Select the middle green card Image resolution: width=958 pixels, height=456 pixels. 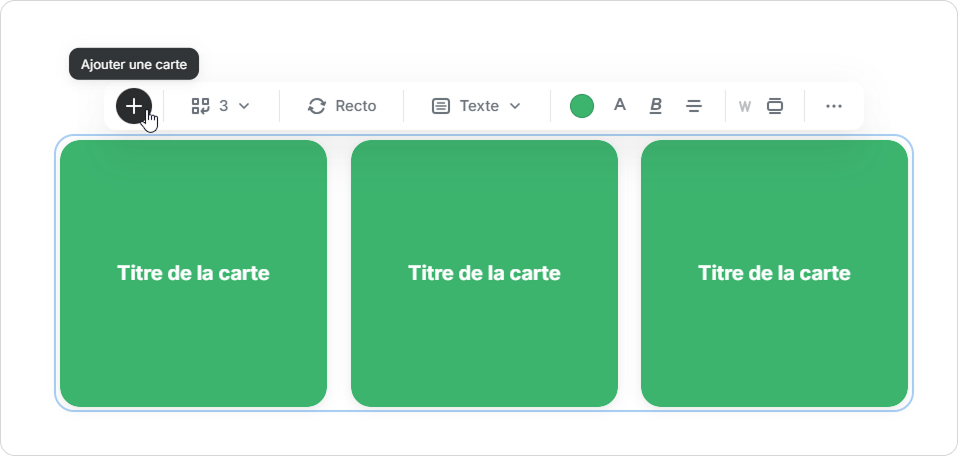pos(484,340)
